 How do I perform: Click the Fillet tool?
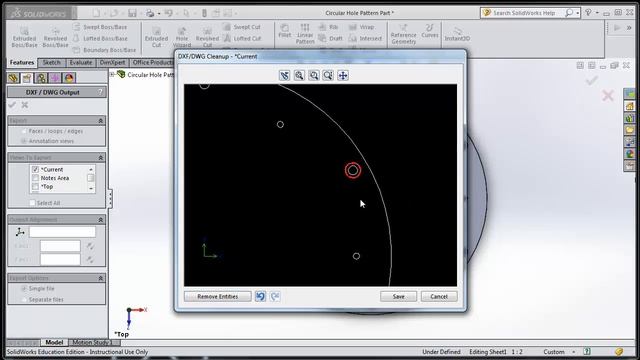[x=284, y=31]
